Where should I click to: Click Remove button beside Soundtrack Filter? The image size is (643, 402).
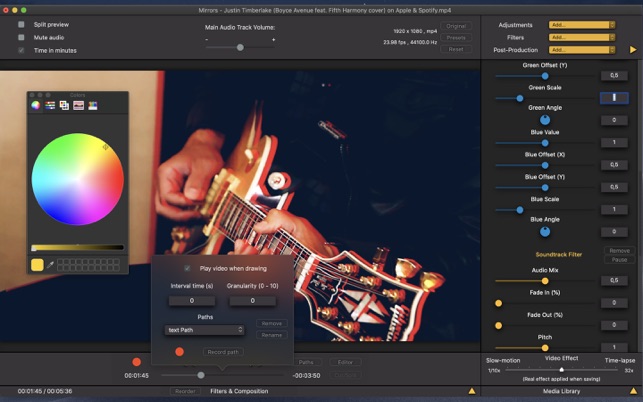[619, 251]
